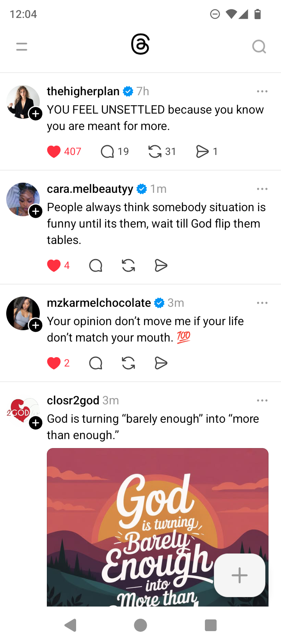281x644 pixels.
Task: Reply to cara.melbeautyy's post
Action: coord(96,266)
